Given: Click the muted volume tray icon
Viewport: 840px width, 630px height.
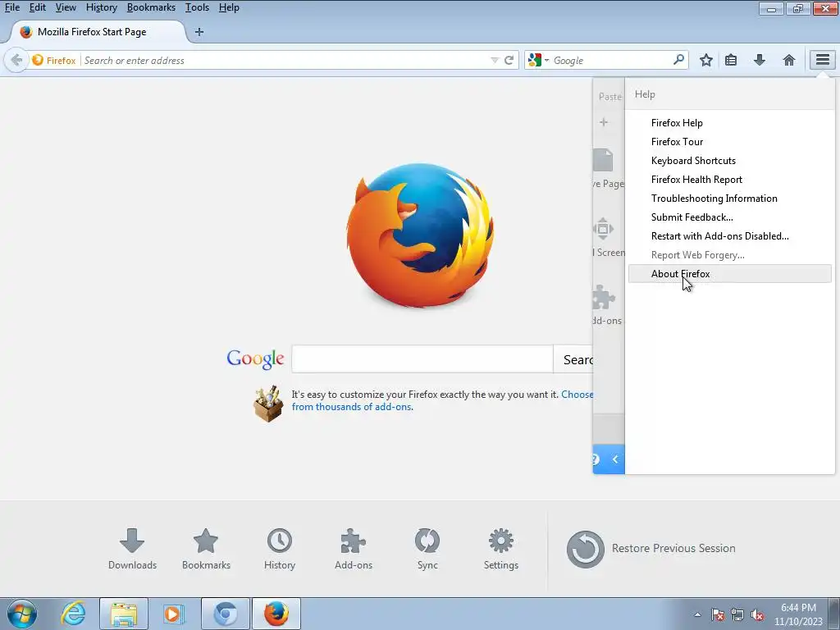Looking at the screenshot, I should (757, 615).
